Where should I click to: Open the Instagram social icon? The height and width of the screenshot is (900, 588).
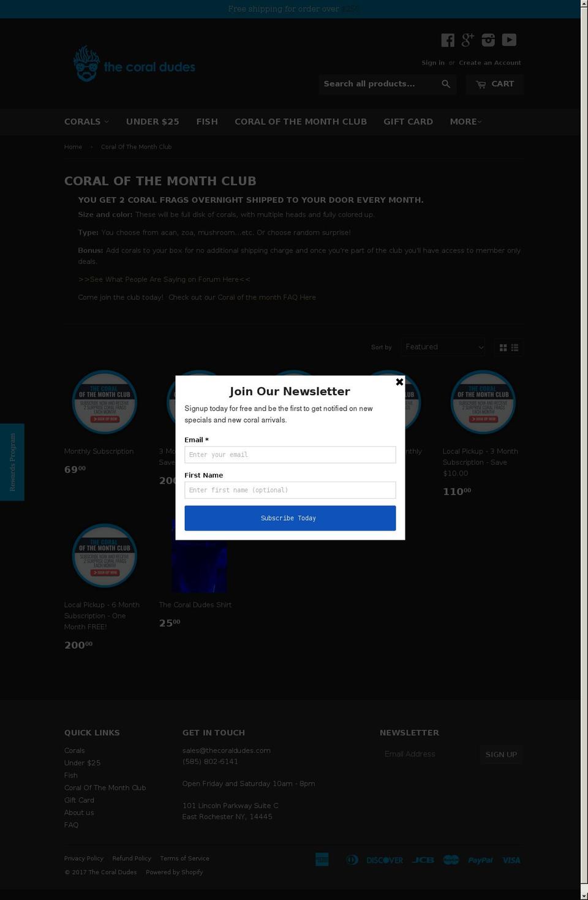tap(488, 40)
